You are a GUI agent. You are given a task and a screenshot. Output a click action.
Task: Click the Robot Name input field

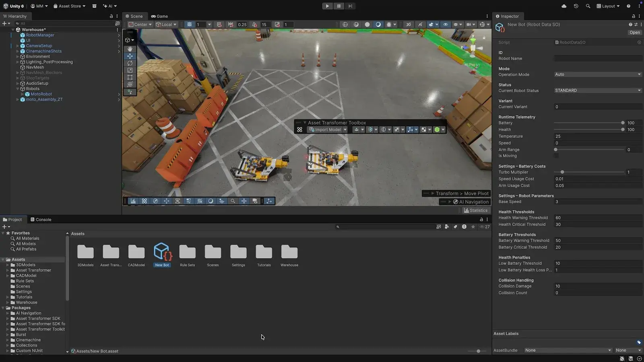click(x=598, y=59)
